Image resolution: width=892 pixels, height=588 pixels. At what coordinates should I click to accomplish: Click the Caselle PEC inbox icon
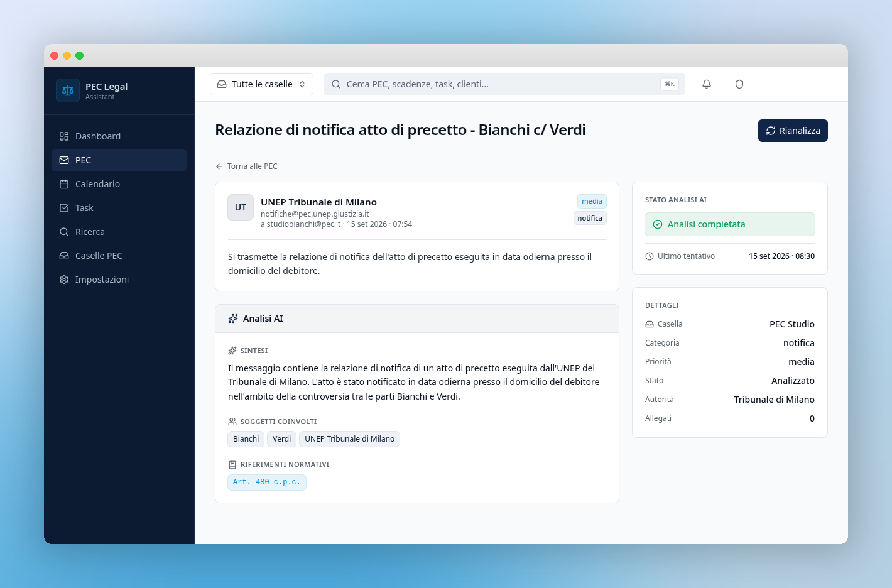pyautogui.click(x=64, y=256)
